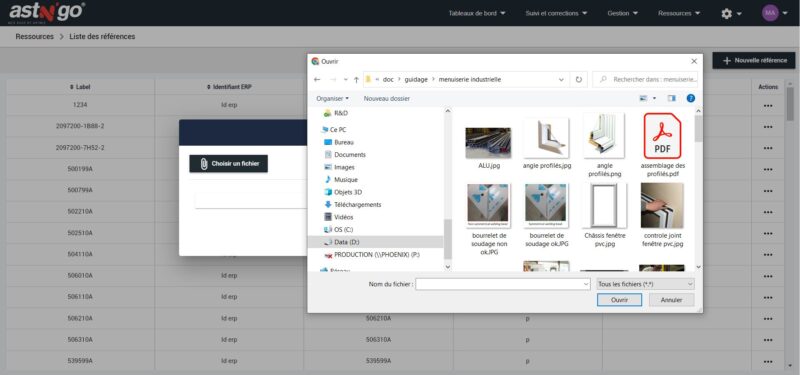Open view options dropdown arrow
The width and height of the screenshot is (800, 375).
click(x=654, y=98)
